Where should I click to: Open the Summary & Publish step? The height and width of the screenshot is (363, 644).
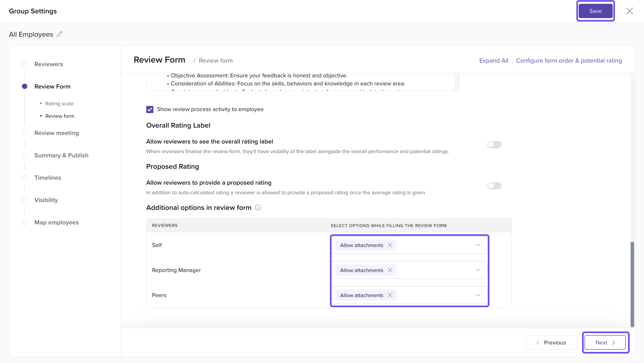click(61, 155)
